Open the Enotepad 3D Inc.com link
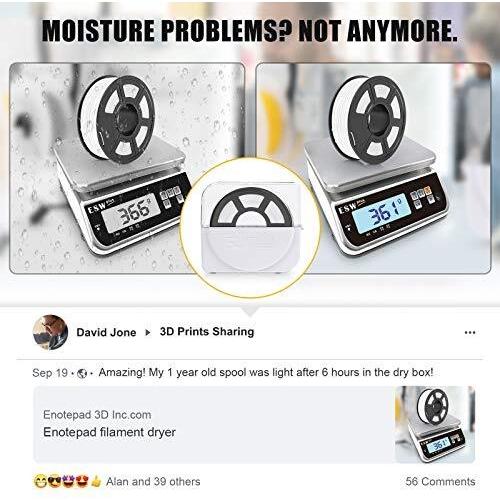This screenshot has width=500, height=500. coord(97,415)
